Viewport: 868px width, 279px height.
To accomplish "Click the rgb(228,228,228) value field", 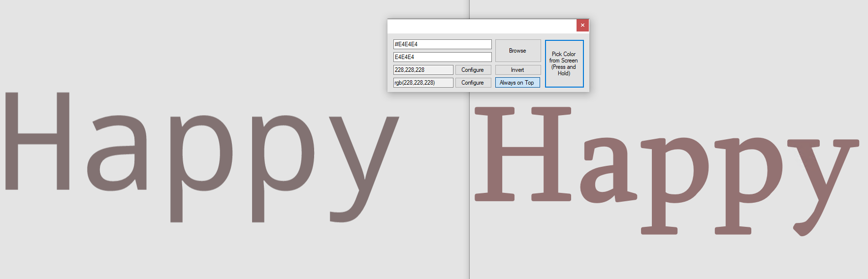I will 423,83.
